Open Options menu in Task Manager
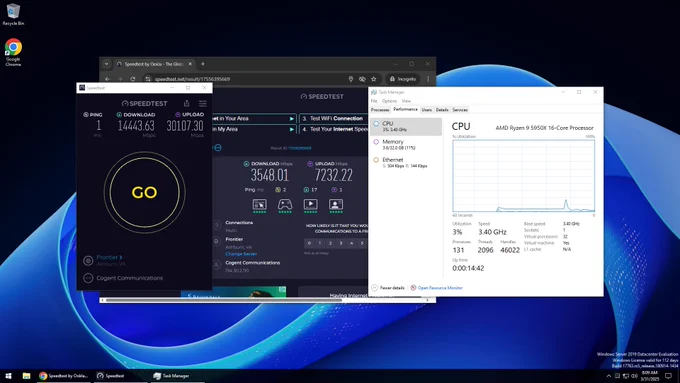 389,101
